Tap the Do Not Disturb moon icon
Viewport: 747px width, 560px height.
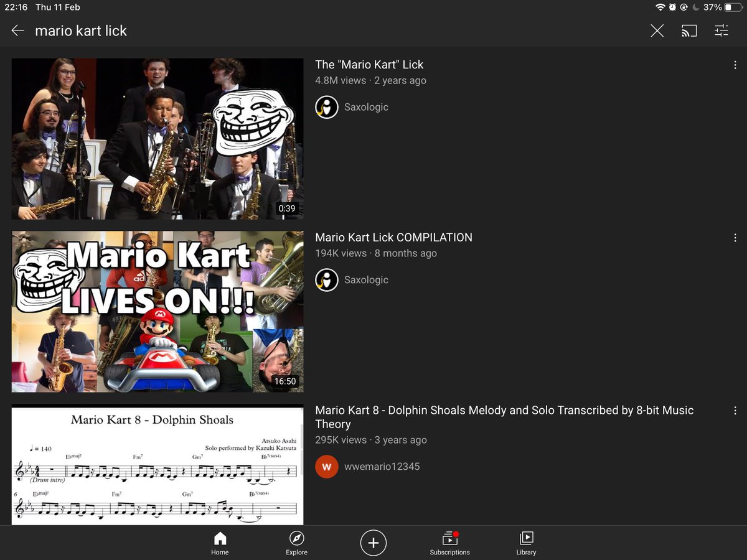tap(696, 7)
